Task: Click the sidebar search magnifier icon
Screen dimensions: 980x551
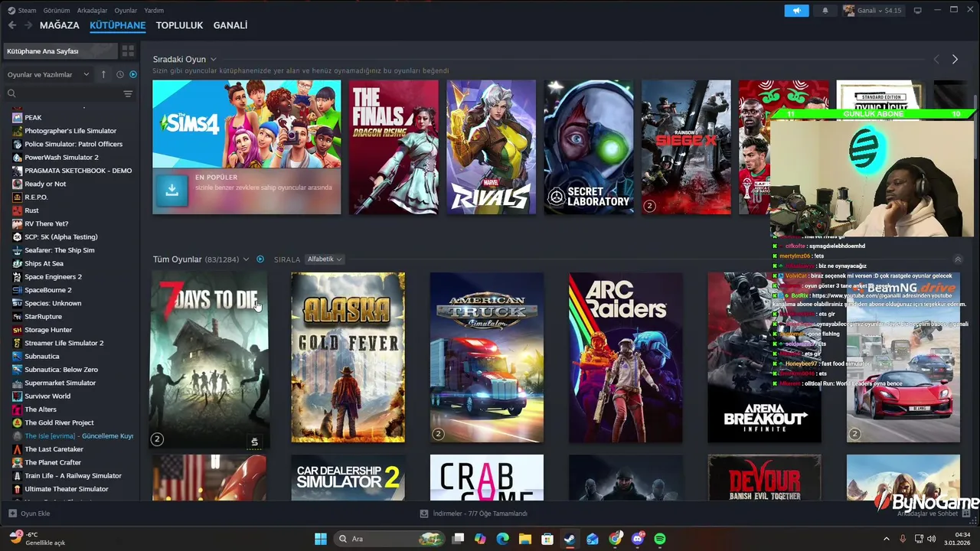Action: pyautogui.click(x=11, y=93)
